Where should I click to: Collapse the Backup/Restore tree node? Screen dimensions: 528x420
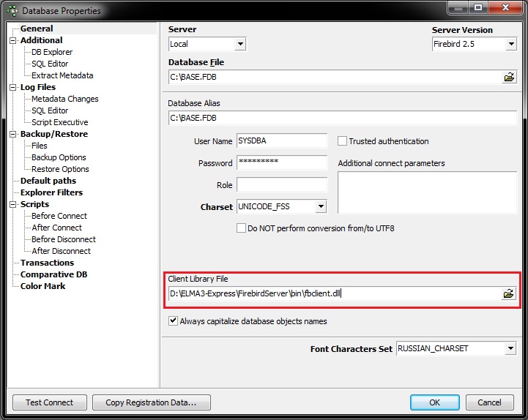pos(12,134)
